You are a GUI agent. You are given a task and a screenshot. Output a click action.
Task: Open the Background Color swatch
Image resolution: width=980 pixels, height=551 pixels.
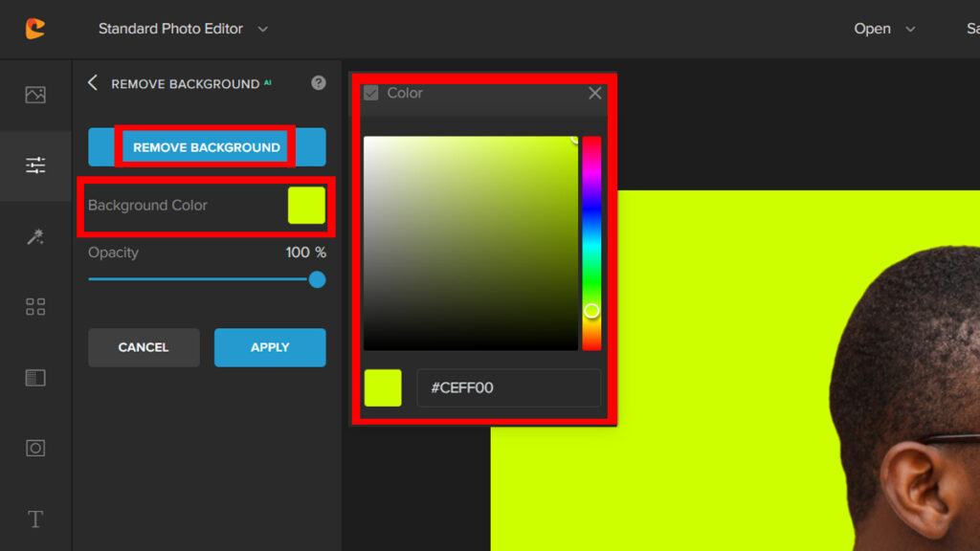306,206
